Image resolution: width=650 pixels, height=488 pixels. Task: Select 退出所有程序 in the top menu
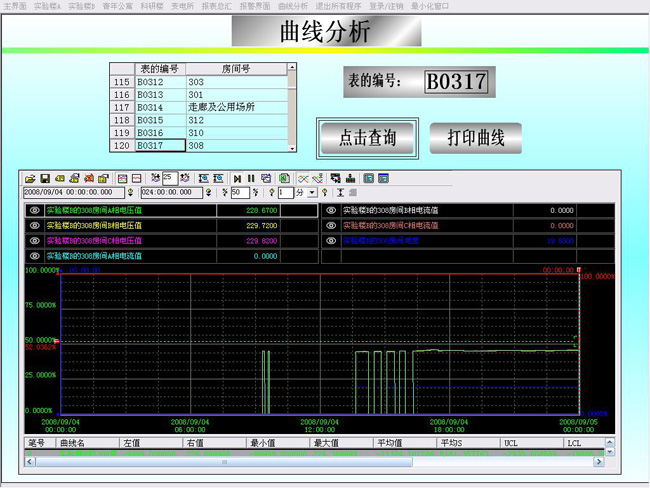point(338,6)
